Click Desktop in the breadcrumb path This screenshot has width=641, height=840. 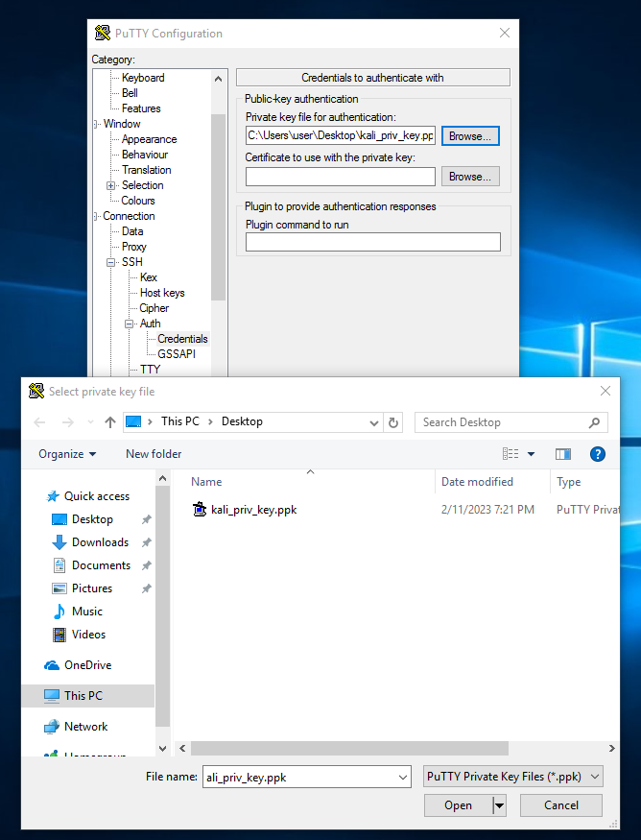242,421
